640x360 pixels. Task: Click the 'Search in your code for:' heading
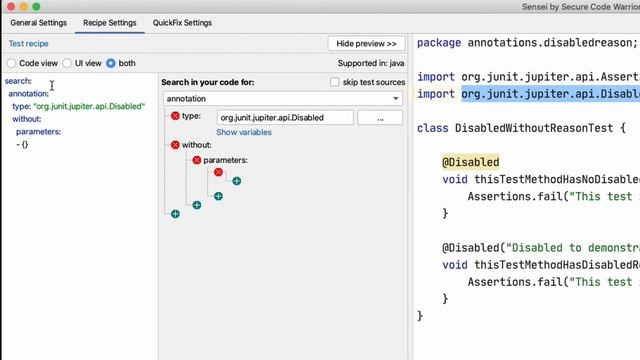click(x=208, y=82)
